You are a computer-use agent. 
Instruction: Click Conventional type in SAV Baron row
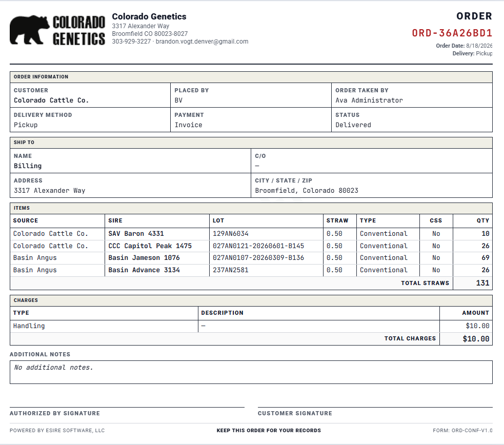point(384,234)
